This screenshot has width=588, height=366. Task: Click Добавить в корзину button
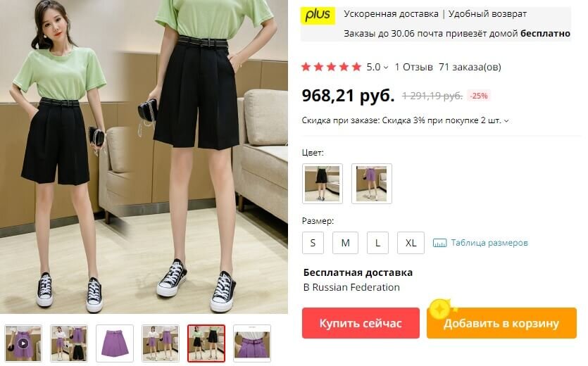point(501,323)
